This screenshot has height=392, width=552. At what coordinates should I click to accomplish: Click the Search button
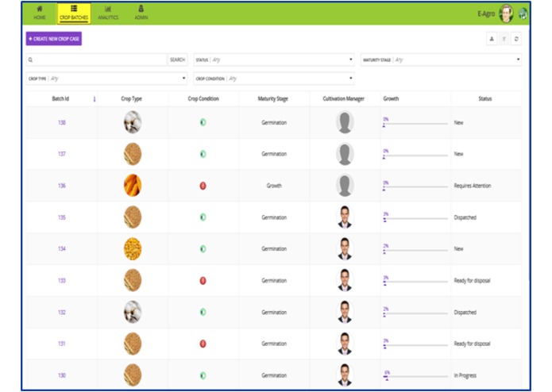tap(177, 60)
